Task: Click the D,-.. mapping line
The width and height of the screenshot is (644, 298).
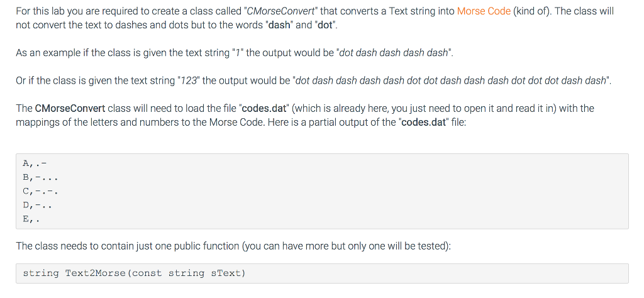Action: pos(38,205)
